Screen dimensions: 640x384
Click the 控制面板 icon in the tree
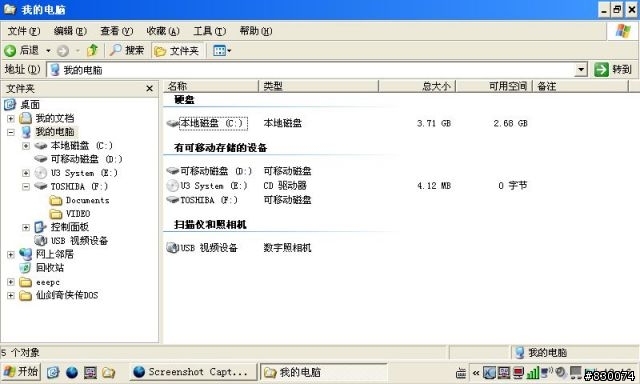coord(40,227)
